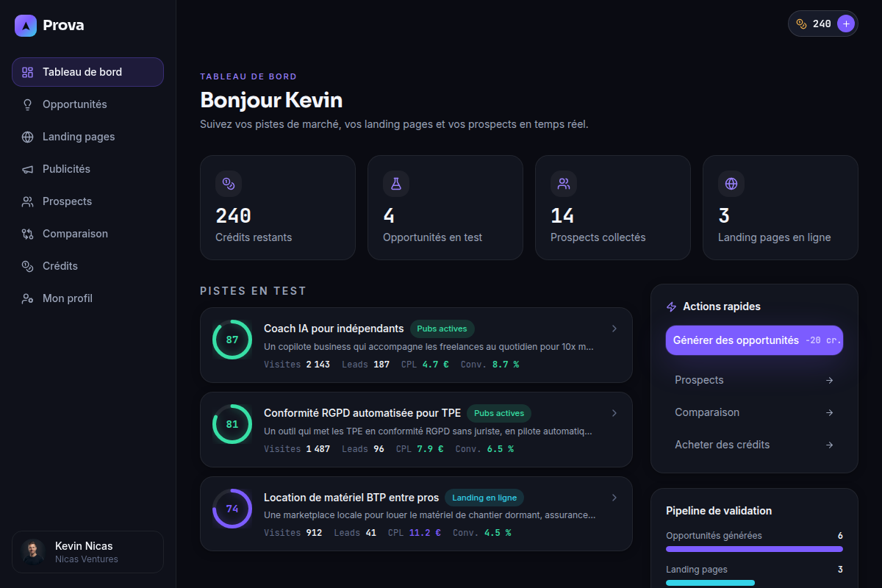Open Landing pages from the sidebar

(87, 137)
